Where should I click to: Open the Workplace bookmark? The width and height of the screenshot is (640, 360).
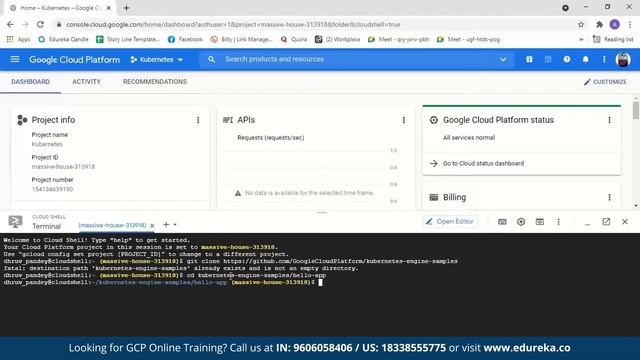pyautogui.click(x=338, y=40)
